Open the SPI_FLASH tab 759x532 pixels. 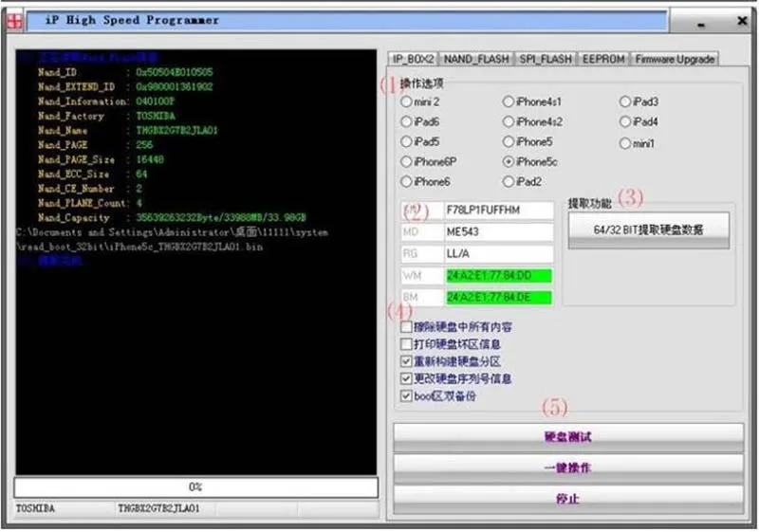click(546, 59)
